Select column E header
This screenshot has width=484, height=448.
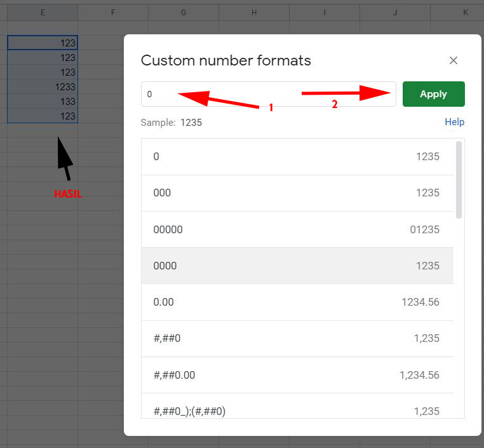pos(43,13)
